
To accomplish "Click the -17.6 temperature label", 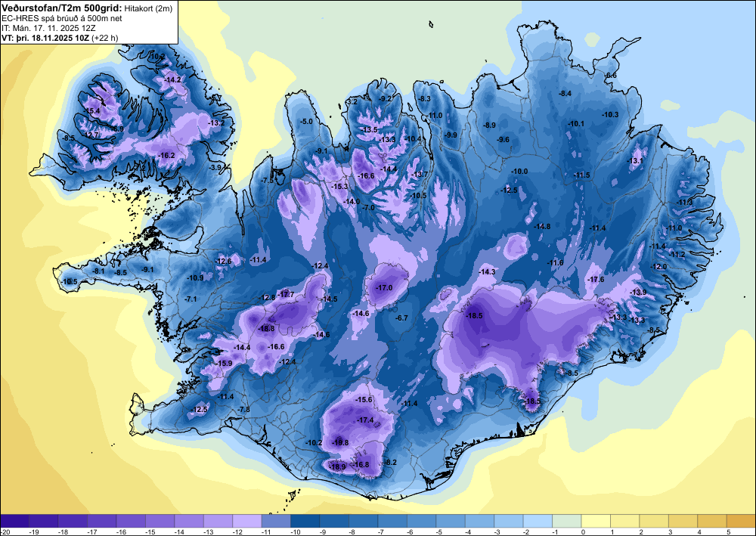I will (596, 280).
